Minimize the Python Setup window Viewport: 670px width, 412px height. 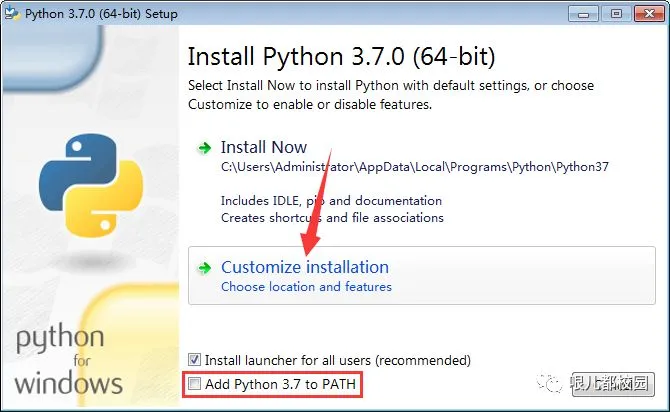(x=586, y=12)
